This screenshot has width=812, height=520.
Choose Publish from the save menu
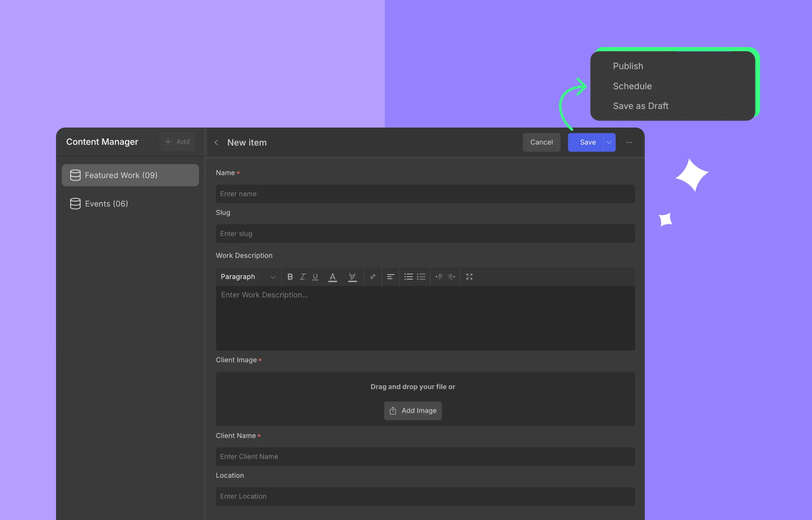(628, 66)
